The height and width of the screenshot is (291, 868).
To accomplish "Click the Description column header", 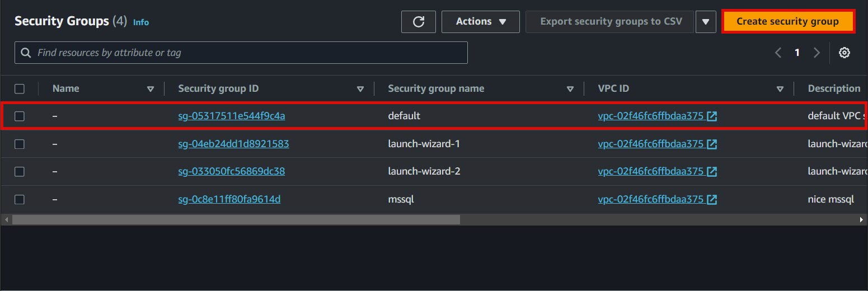I will [834, 88].
